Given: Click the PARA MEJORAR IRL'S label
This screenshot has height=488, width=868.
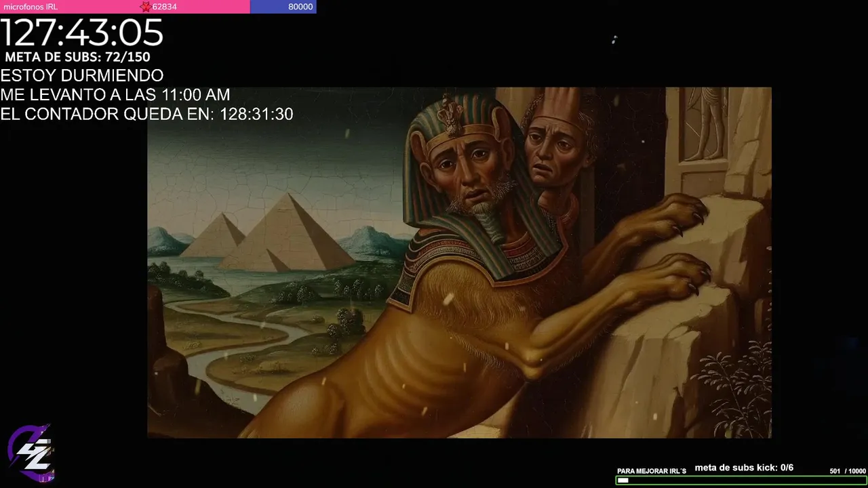Looking at the screenshot, I should (x=652, y=471).
